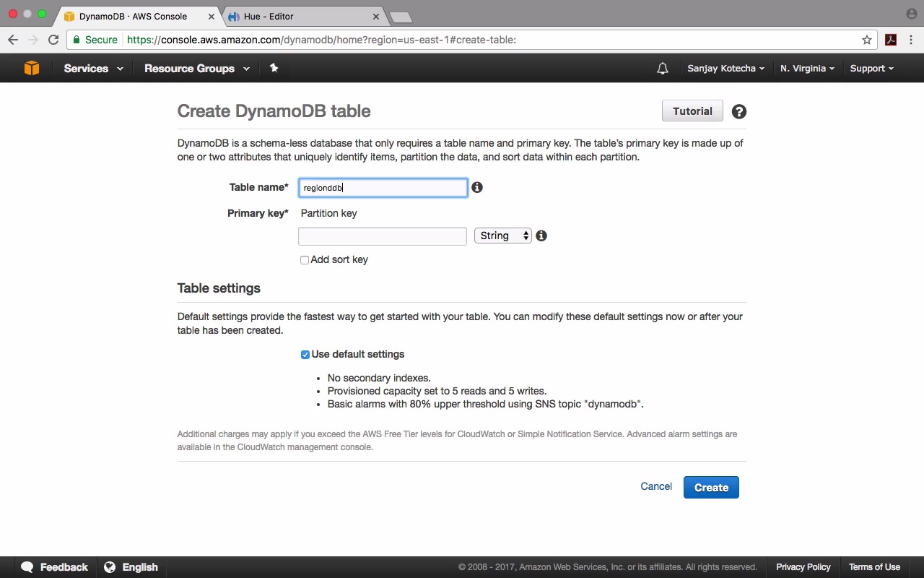The width and height of the screenshot is (924, 578).
Task: Open help via the question mark icon
Action: pyautogui.click(x=739, y=111)
